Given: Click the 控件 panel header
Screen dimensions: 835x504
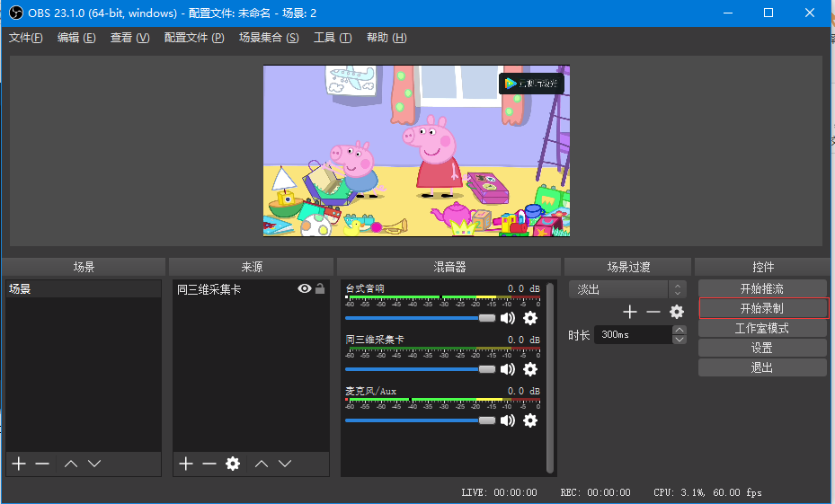Looking at the screenshot, I should [763, 267].
